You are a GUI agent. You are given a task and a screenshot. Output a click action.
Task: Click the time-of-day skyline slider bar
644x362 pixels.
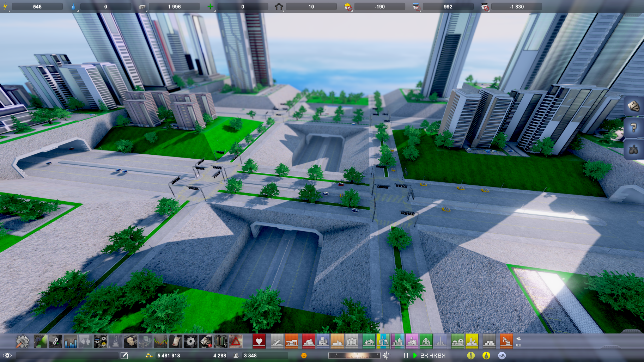pos(354,355)
